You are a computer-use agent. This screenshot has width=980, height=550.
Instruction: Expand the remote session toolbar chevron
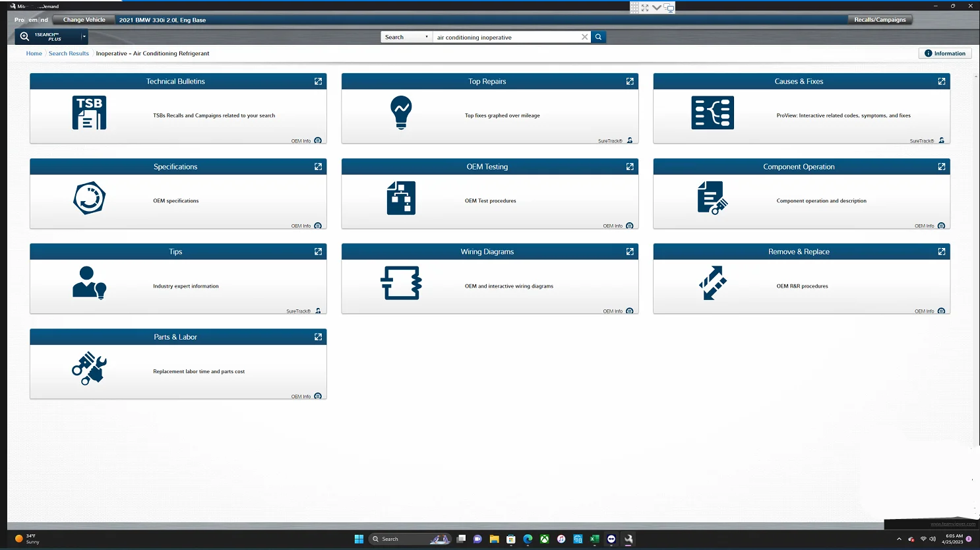pyautogui.click(x=657, y=8)
